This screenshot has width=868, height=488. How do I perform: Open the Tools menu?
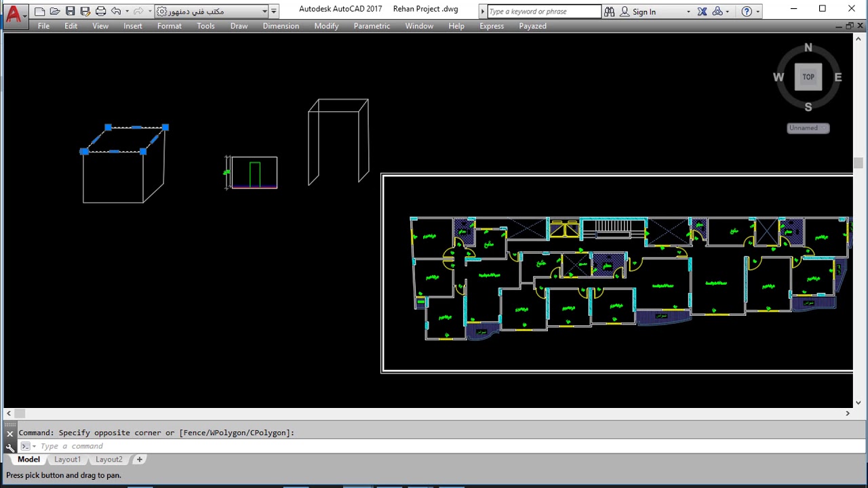pos(205,26)
